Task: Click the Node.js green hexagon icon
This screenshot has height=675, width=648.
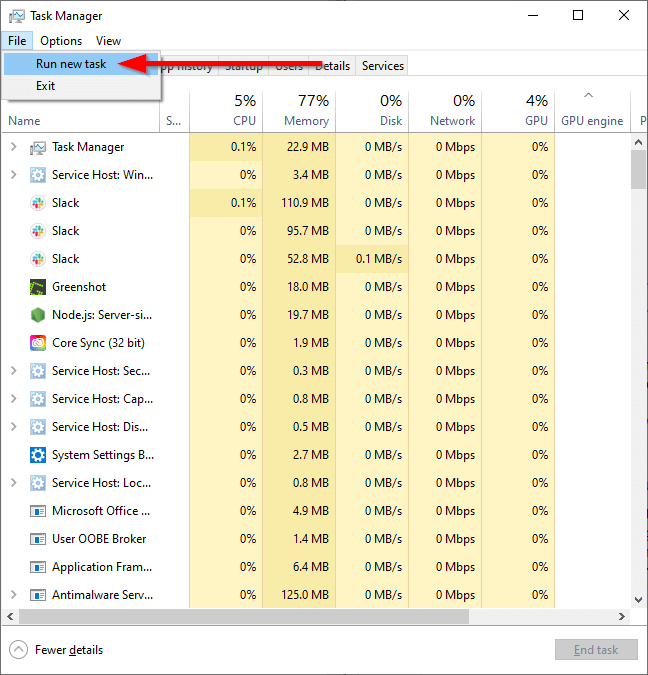Action: pos(38,315)
